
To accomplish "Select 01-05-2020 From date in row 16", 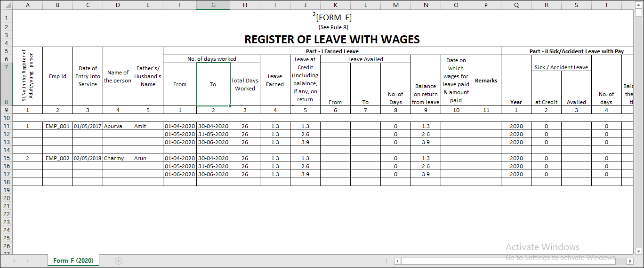I will tap(180, 166).
